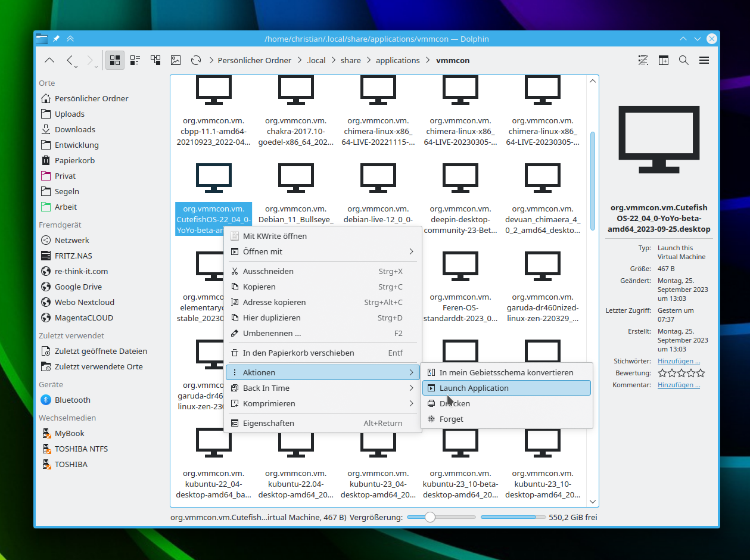Choose Hier duplizieren
750x560 pixels.
(322, 318)
